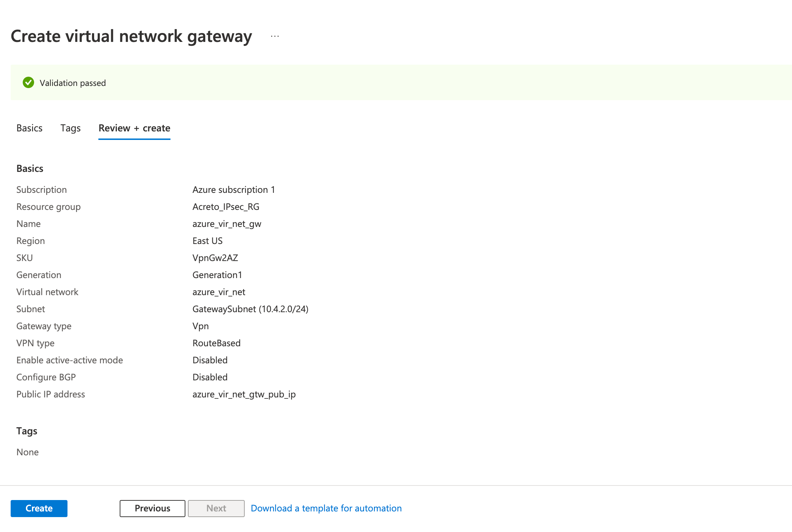Select the name value azure_vir_net_gw
792x532 pixels.
[x=227, y=224]
